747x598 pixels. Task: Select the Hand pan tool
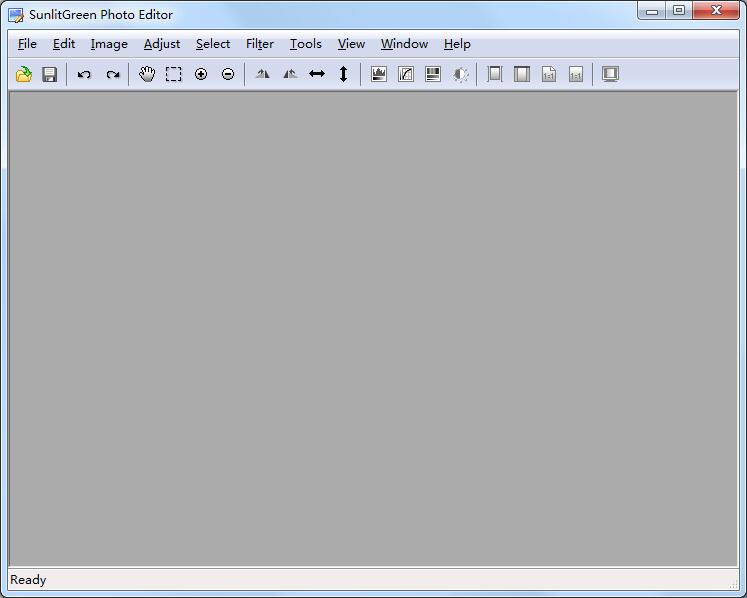pos(147,74)
